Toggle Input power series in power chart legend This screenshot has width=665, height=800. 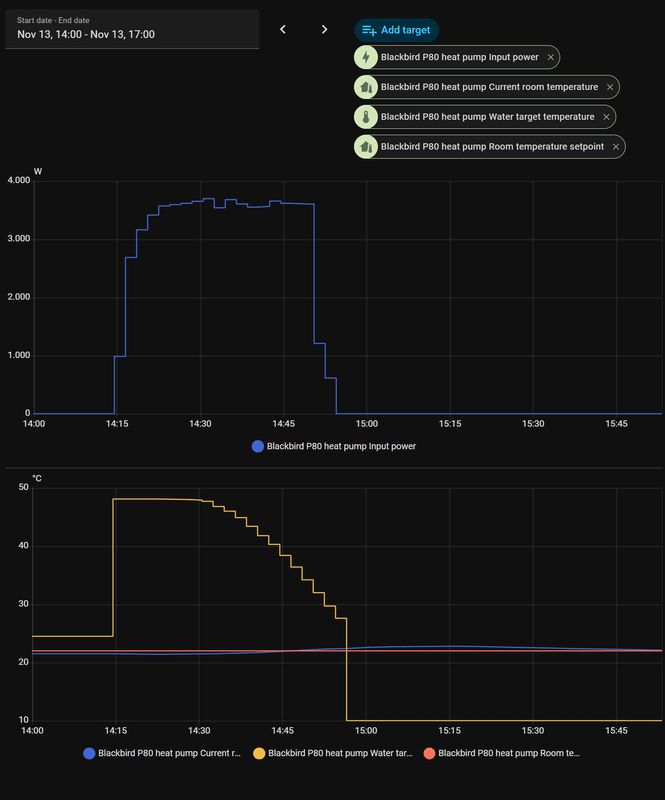pos(334,446)
